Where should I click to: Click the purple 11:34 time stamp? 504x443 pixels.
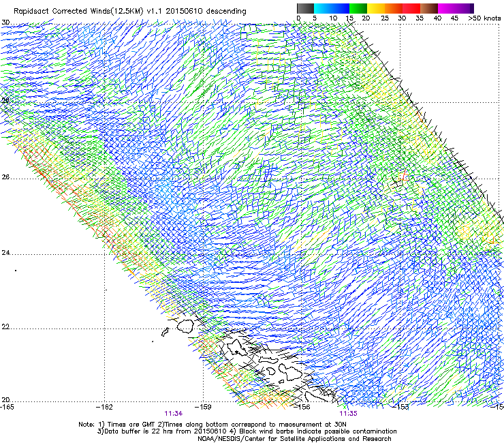click(174, 414)
